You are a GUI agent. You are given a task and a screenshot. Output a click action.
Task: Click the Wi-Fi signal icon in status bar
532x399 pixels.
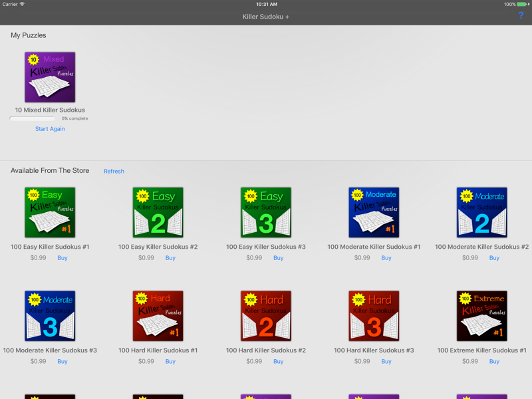[22, 4]
